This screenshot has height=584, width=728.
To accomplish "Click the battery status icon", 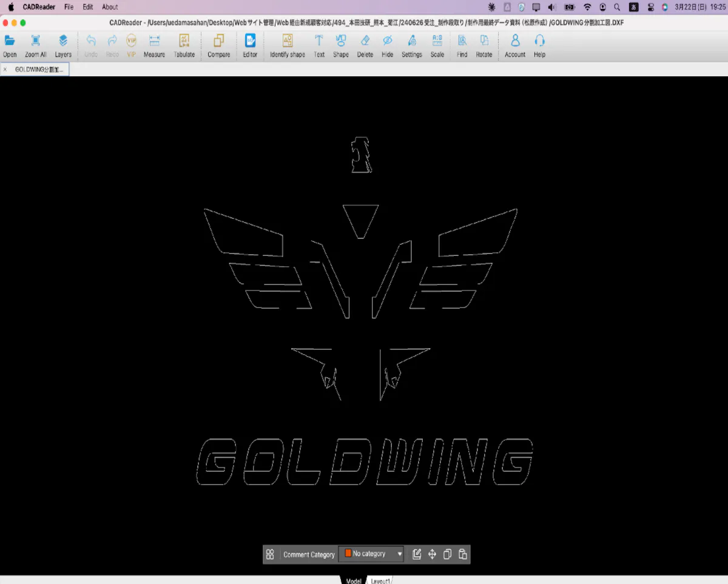I will click(570, 7).
